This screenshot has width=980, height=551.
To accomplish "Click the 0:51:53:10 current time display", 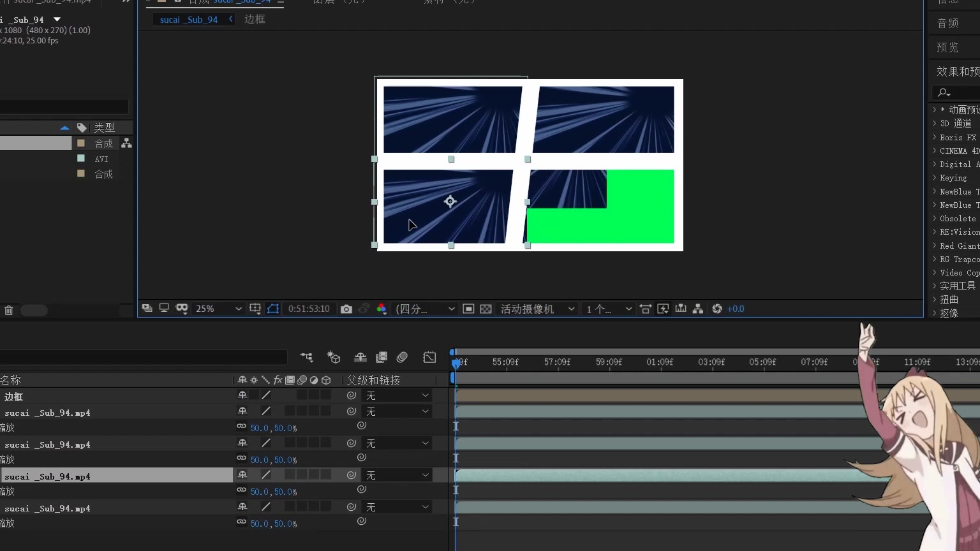I will (309, 309).
